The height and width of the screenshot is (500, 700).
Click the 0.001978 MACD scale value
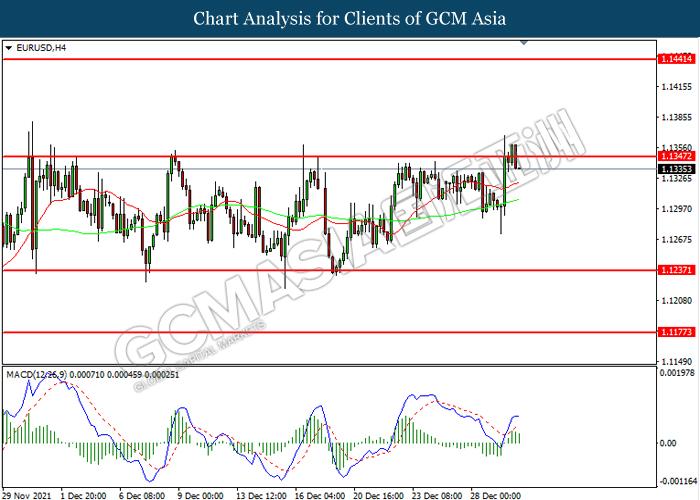[677, 372]
